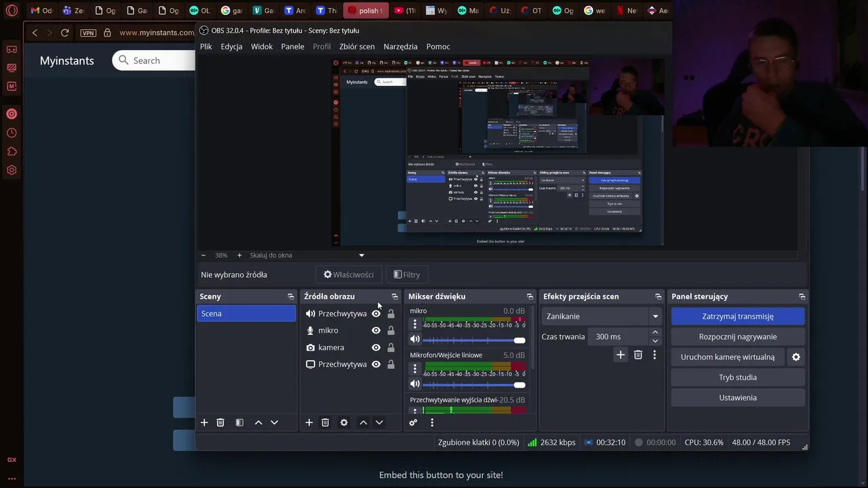
Task: Lock the kamera source
Action: (x=391, y=348)
